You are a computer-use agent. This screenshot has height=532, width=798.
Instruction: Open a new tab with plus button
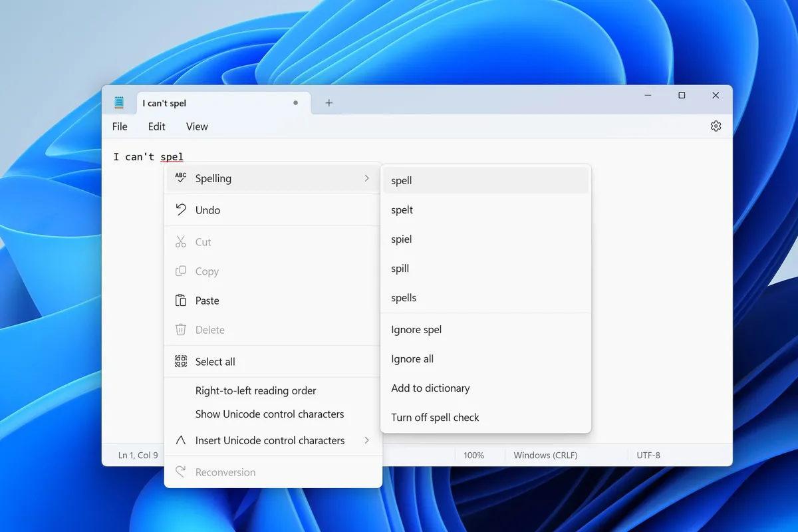[x=329, y=102]
